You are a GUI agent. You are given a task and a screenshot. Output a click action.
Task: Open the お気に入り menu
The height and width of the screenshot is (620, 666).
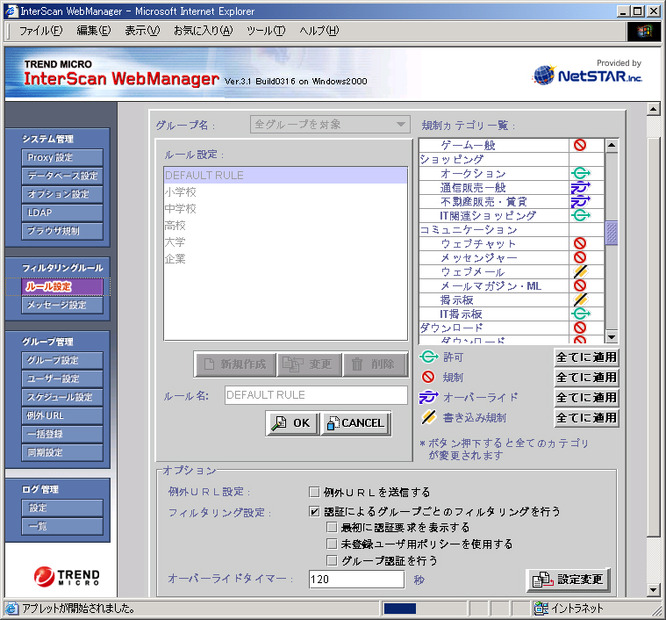[x=202, y=31]
